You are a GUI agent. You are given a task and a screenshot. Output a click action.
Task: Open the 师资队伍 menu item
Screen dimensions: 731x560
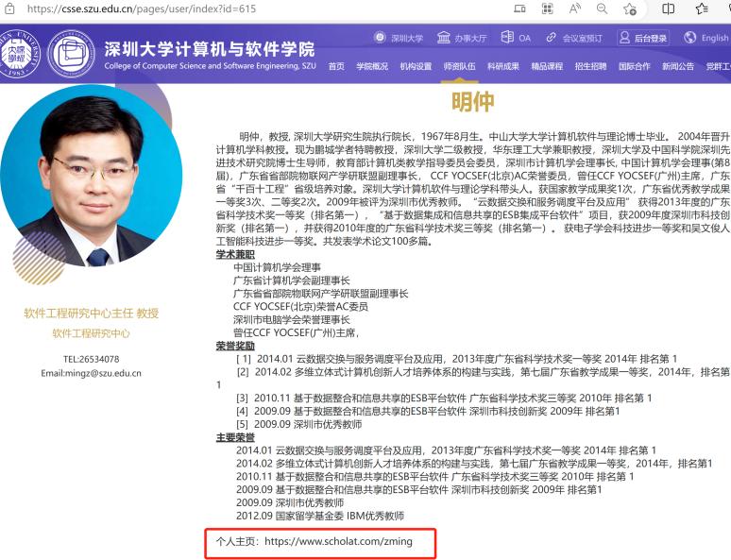tap(459, 66)
